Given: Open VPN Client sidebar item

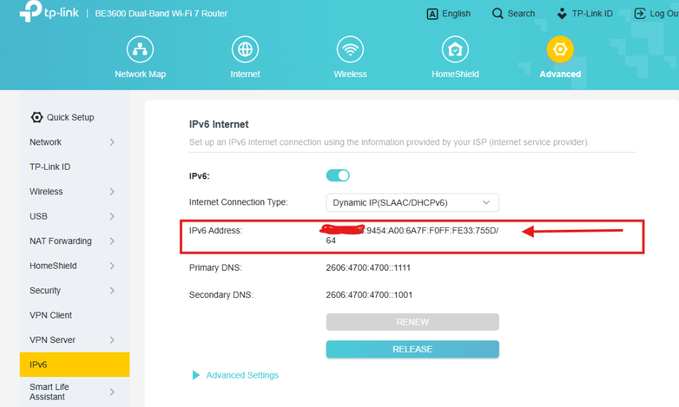Looking at the screenshot, I should (x=51, y=315).
